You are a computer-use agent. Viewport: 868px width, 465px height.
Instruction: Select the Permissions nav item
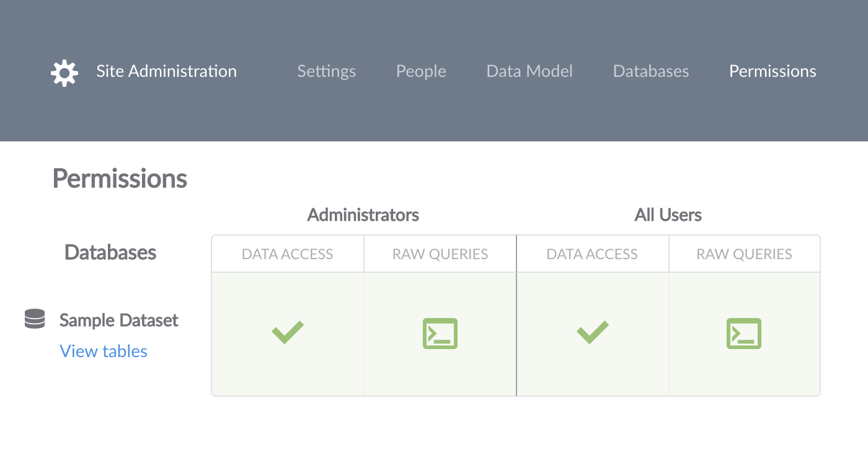click(773, 71)
